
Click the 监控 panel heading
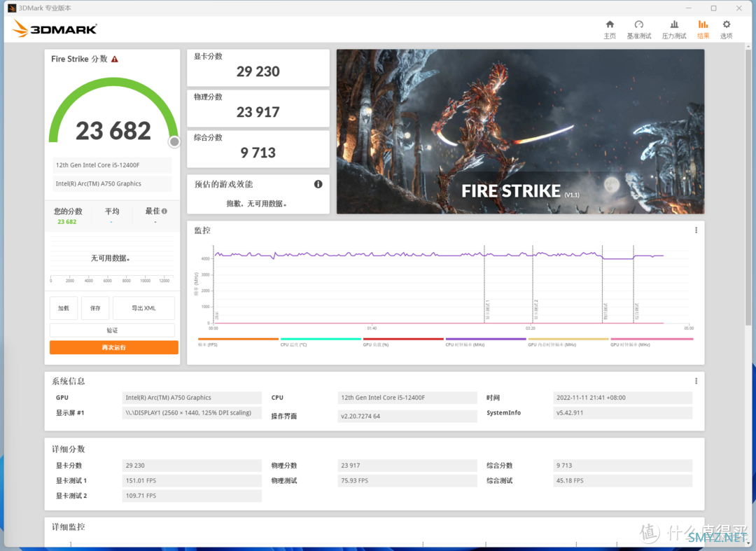click(x=202, y=230)
